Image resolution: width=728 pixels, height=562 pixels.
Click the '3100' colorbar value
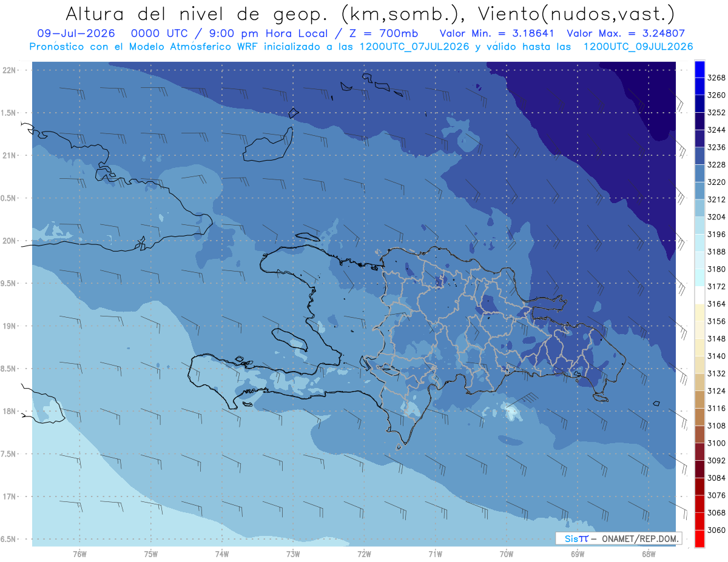716,443
